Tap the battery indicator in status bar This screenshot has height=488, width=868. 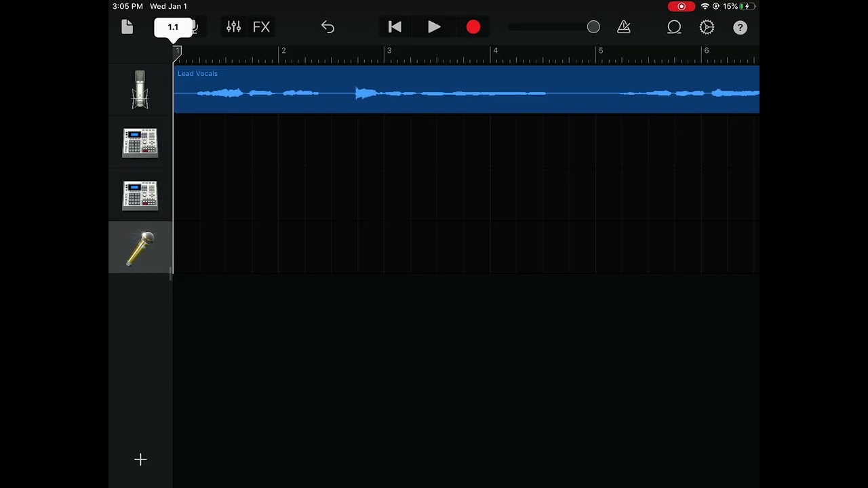coord(747,6)
